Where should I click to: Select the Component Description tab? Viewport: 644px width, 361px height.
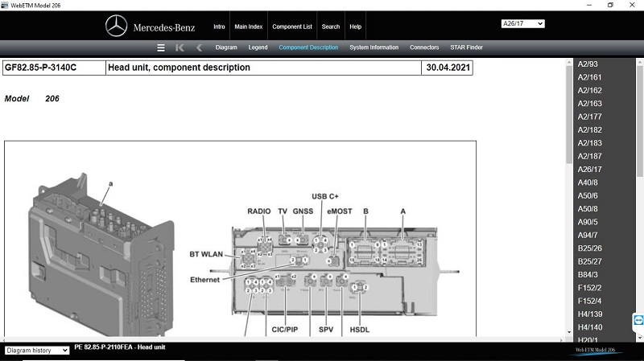tap(308, 47)
